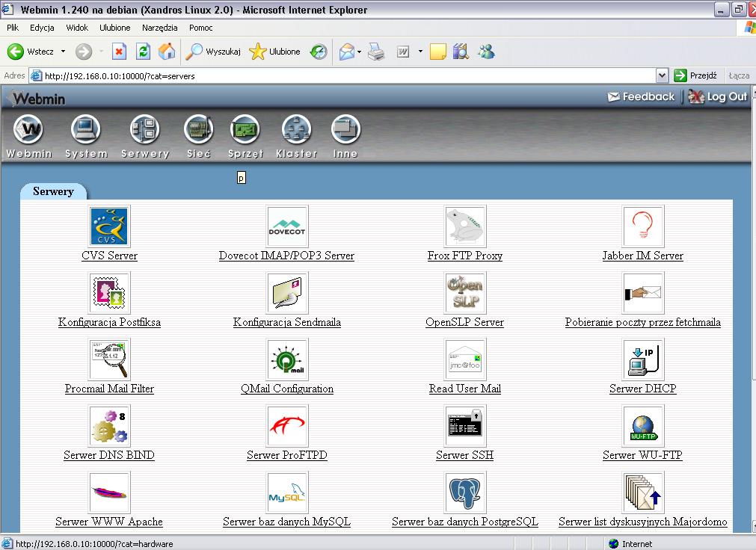
Task: Open the Procmail Mail Filter magnifier icon
Action: coord(109,359)
